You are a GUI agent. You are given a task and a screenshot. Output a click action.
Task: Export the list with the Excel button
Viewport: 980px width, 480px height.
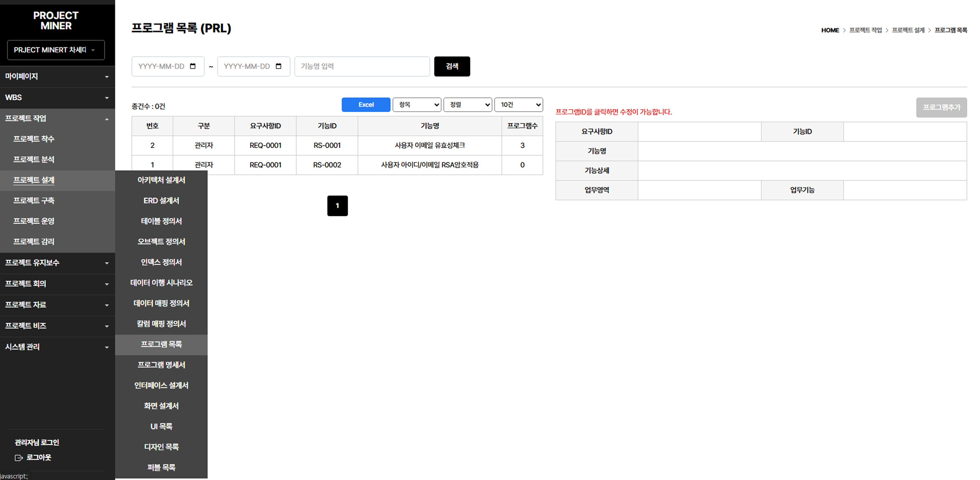pyautogui.click(x=366, y=104)
